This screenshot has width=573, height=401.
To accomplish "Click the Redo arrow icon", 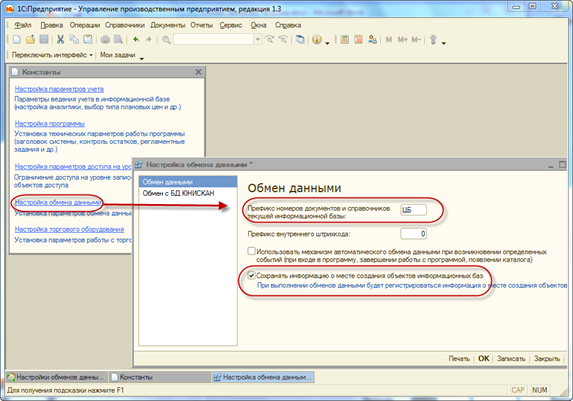I will coord(148,39).
